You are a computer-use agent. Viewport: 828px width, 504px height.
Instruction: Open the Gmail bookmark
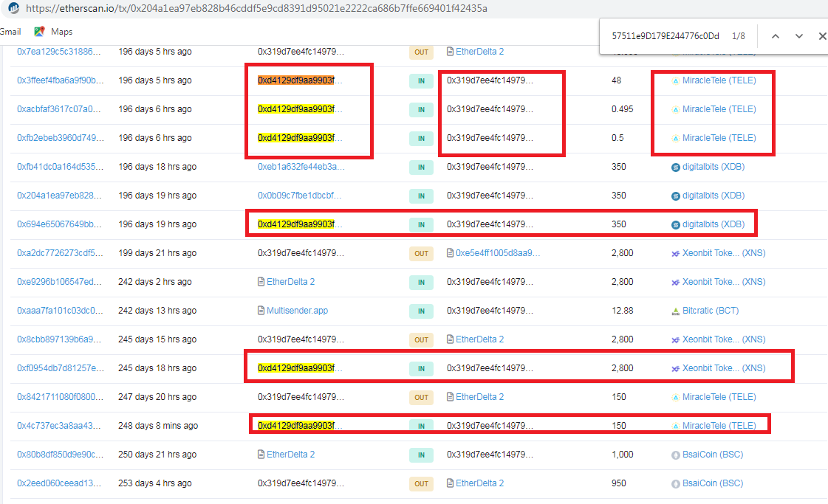tap(10, 32)
